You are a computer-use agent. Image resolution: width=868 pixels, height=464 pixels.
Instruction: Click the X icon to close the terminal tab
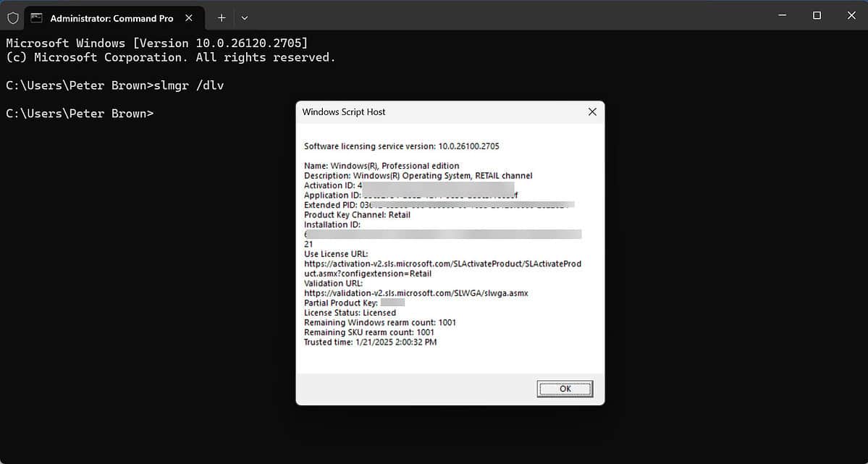coord(189,17)
